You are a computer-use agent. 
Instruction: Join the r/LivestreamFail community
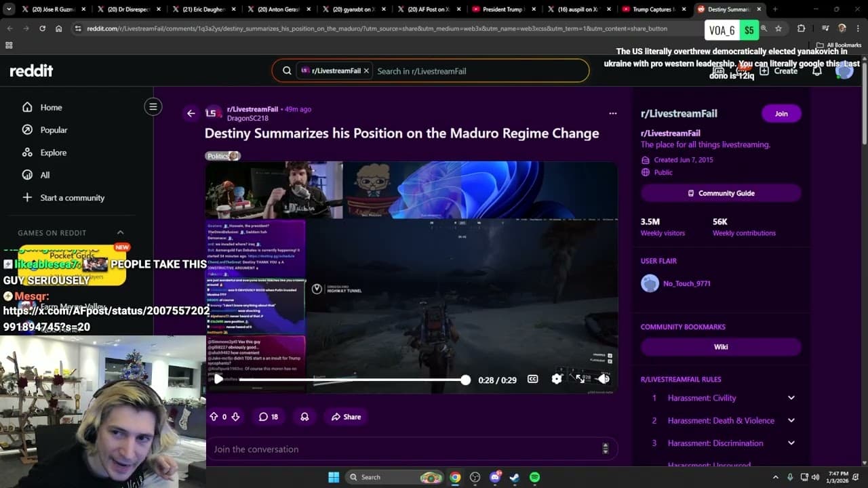coord(781,113)
